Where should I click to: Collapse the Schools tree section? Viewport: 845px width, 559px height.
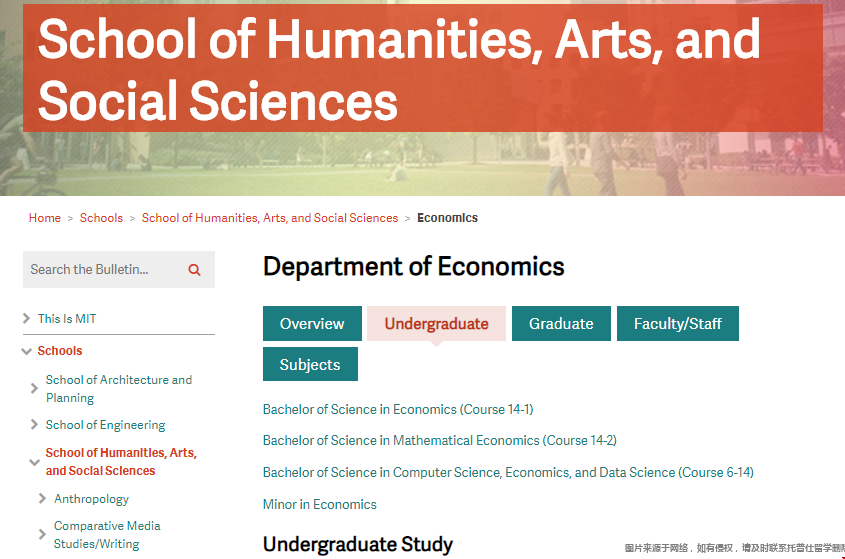click(27, 351)
